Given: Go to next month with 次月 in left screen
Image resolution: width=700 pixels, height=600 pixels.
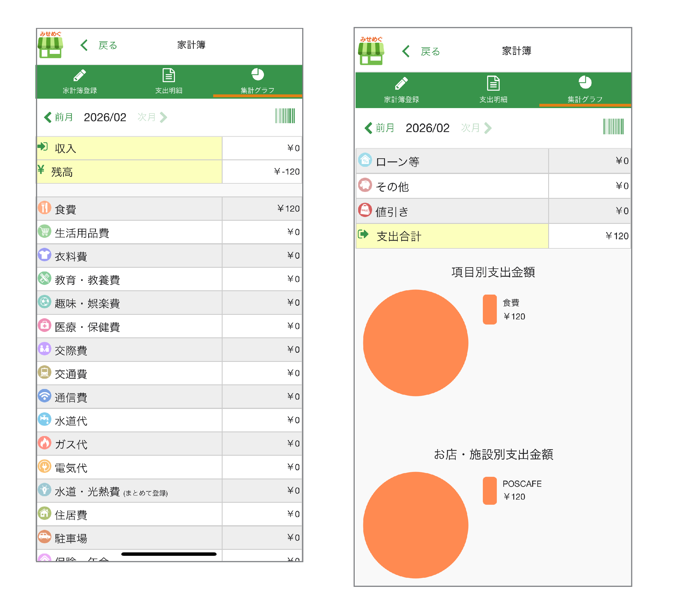Looking at the screenshot, I should tap(152, 117).
